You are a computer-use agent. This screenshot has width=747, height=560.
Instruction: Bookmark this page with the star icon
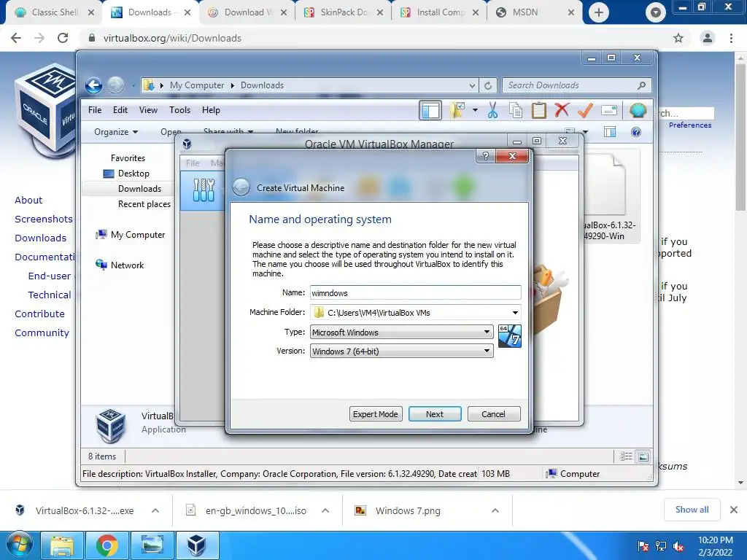tap(678, 38)
